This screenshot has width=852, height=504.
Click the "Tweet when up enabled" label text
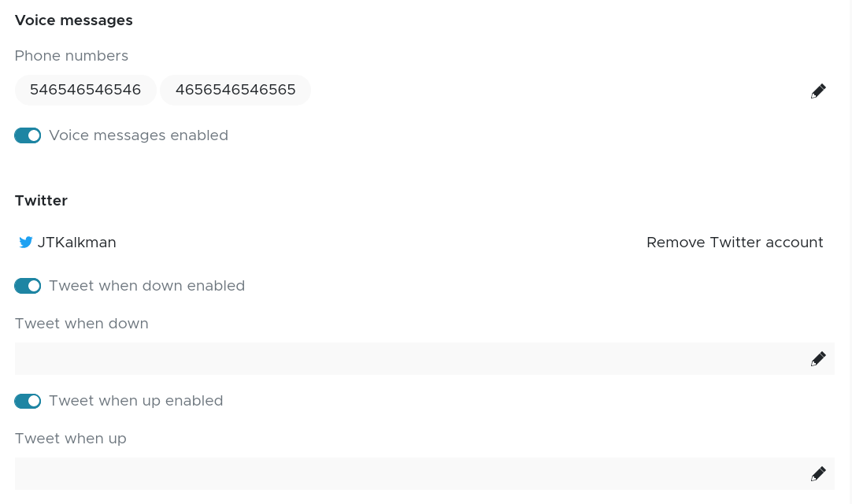135,401
